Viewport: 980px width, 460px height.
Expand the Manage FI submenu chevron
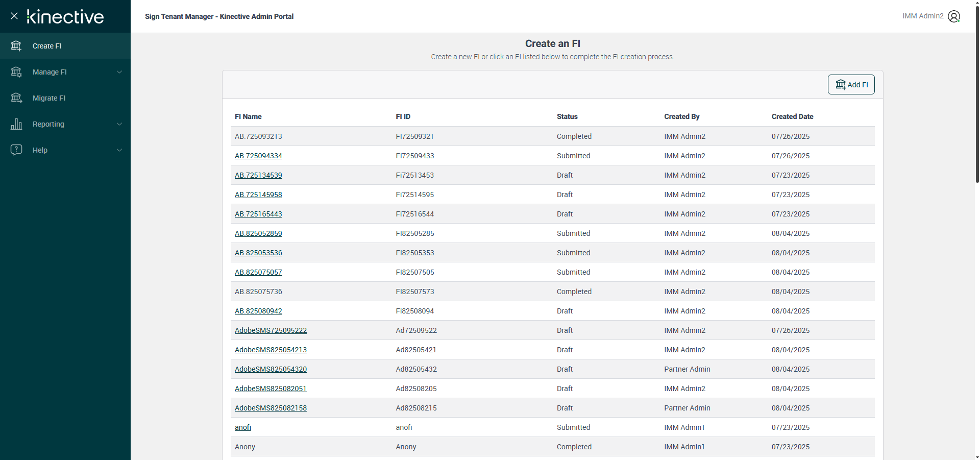[x=119, y=72]
